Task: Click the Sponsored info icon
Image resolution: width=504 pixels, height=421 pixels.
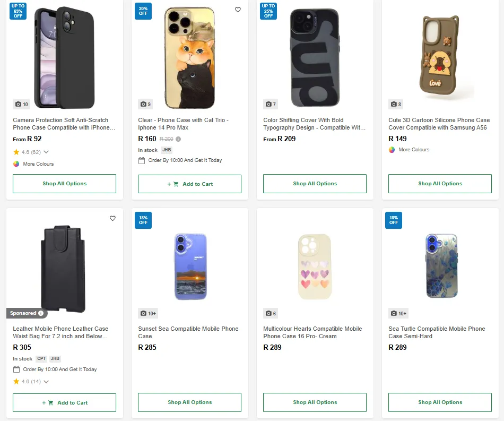Action: 41,313
